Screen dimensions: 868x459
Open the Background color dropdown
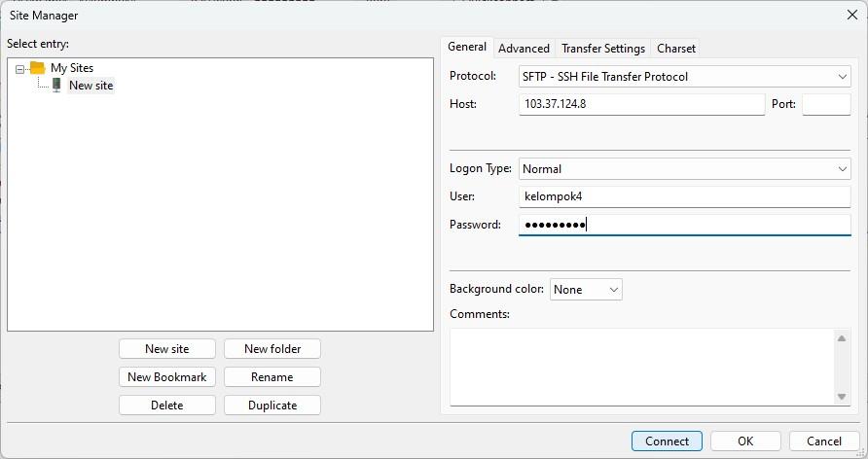(586, 289)
